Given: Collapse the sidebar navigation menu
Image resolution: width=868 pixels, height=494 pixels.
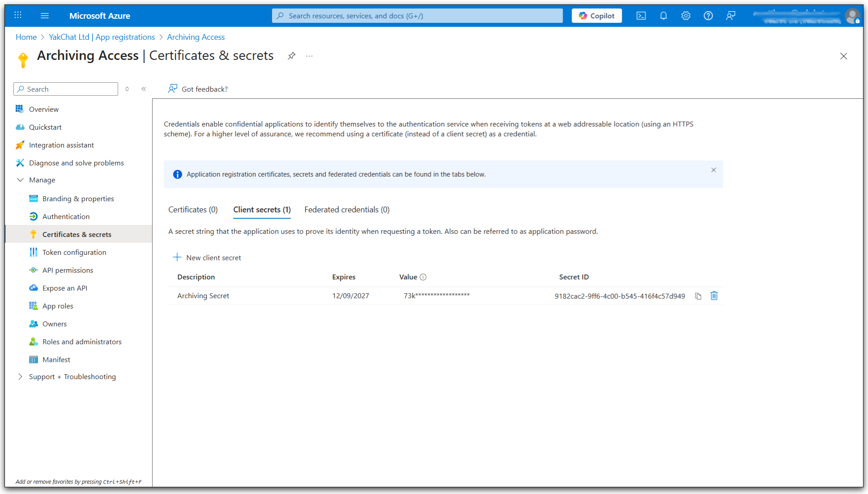Looking at the screenshot, I should (144, 89).
